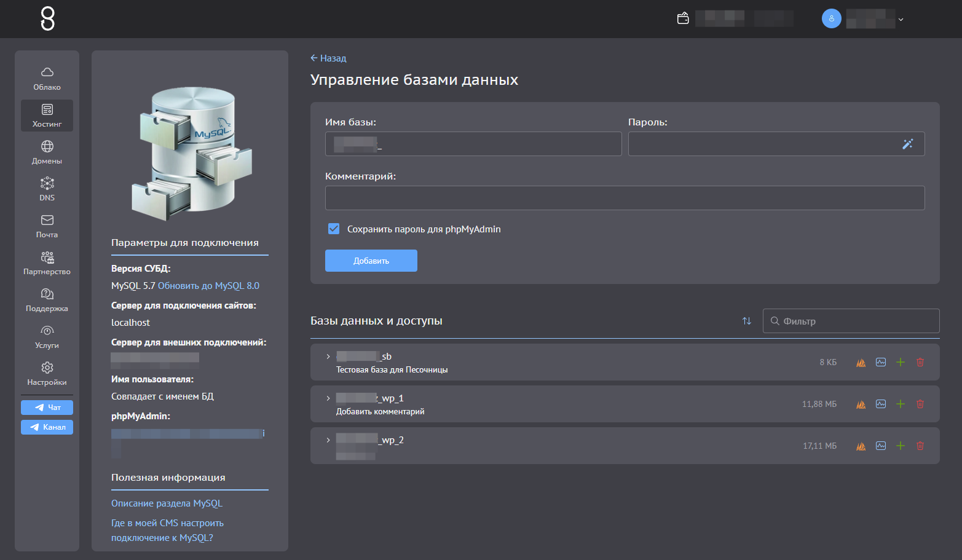This screenshot has height=560, width=962.
Task: Add access with plus icon for _wp_2
Action: click(x=901, y=446)
